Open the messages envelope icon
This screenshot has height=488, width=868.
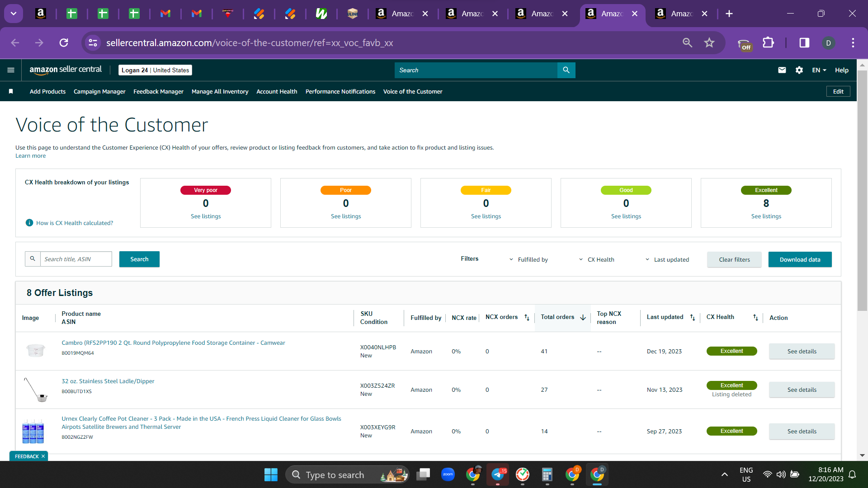pyautogui.click(x=782, y=70)
